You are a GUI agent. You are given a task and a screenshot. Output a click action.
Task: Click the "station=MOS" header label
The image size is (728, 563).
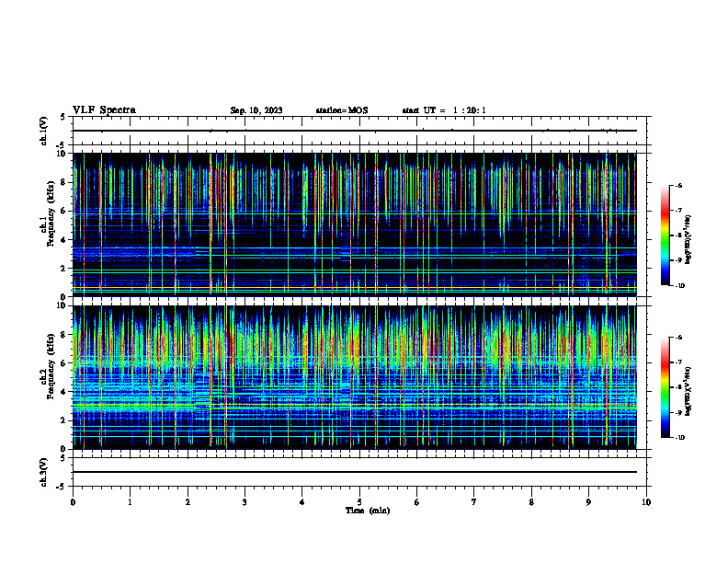pyautogui.click(x=342, y=110)
